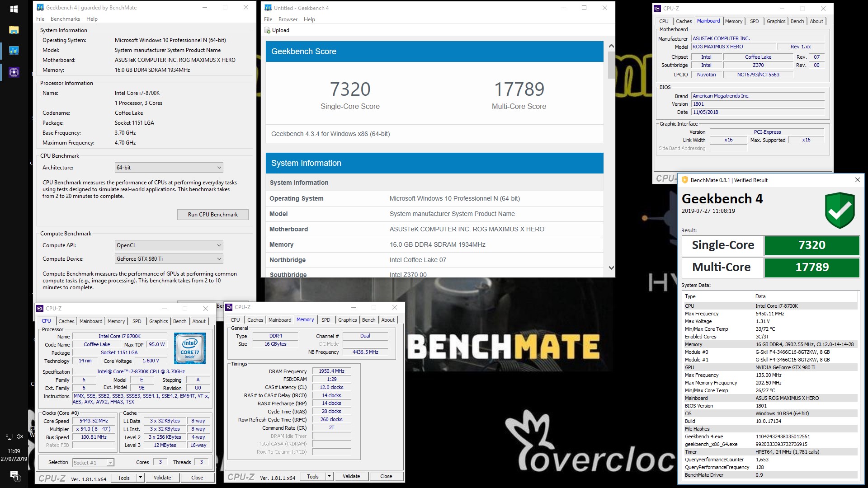868x488 pixels.
Task: Open the Benchmarks menu
Action: [65, 19]
